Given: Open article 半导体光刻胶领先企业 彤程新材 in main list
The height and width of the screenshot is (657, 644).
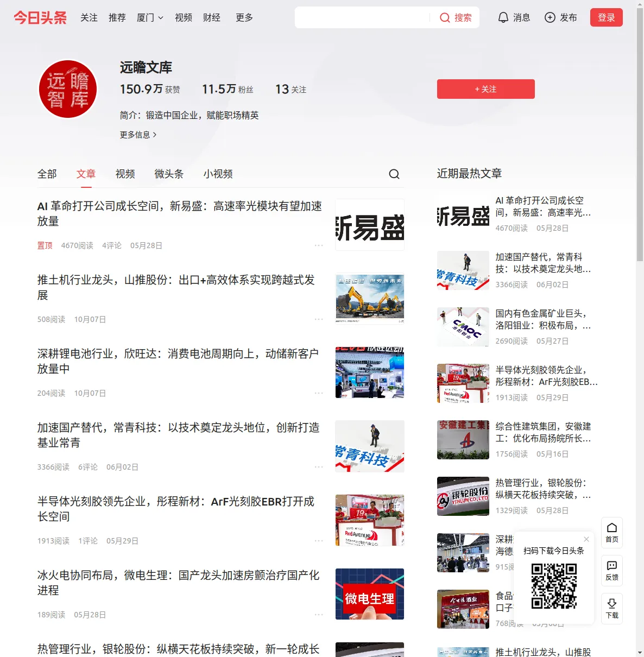Looking at the screenshot, I should click(176, 509).
